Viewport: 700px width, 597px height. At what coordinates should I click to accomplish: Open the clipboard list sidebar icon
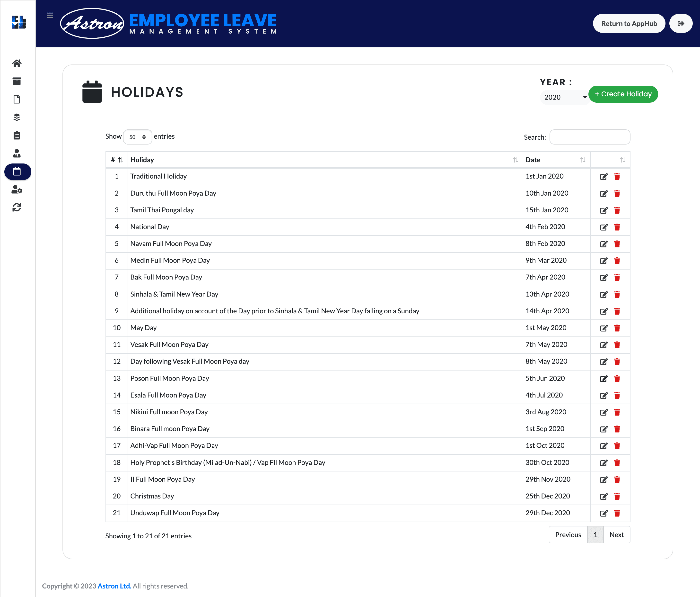[17, 136]
